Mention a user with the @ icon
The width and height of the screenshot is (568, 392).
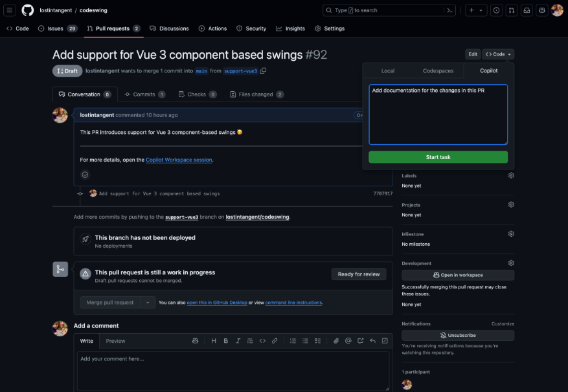(348, 341)
